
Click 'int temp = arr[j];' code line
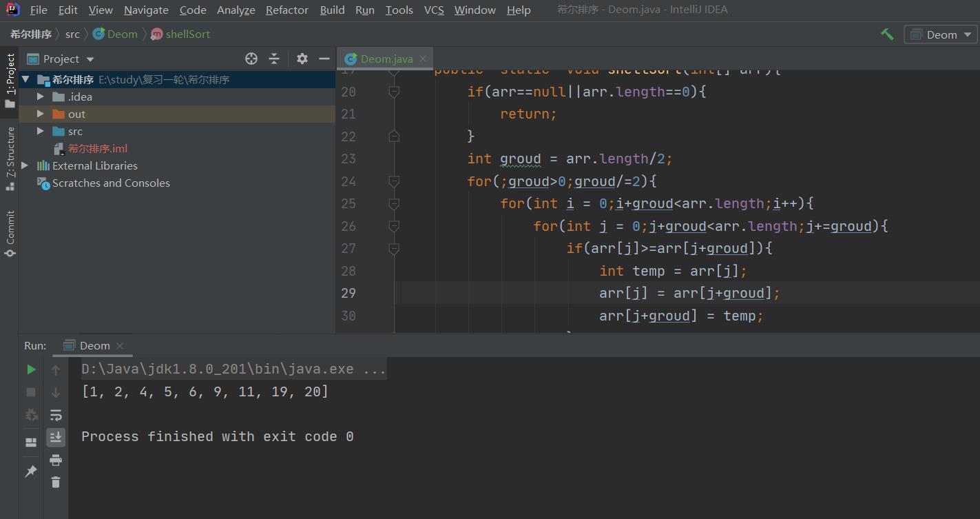(x=673, y=271)
